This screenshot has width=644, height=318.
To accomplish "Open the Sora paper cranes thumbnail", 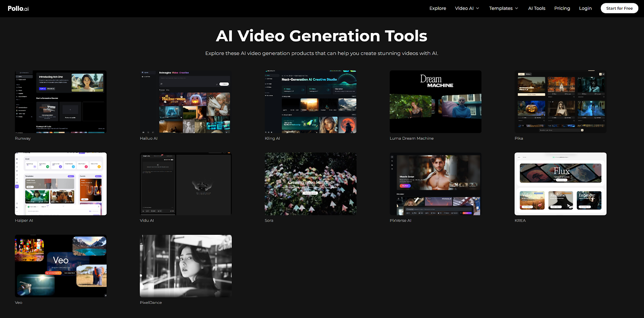I will point(310,184).
